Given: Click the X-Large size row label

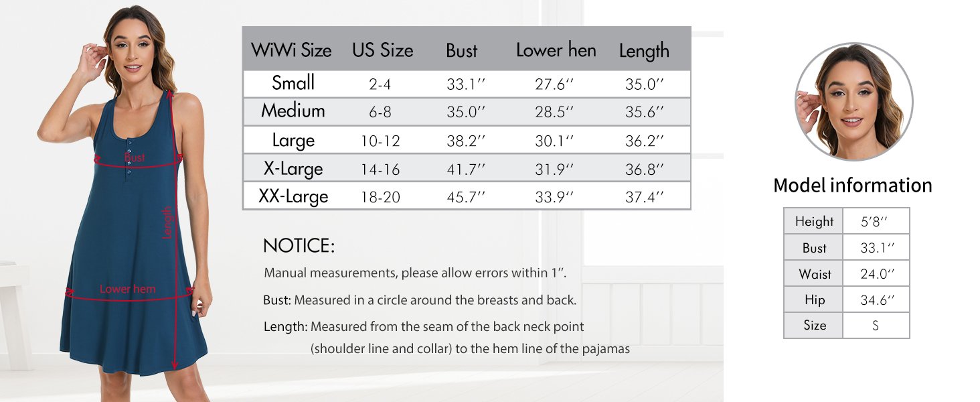Looking at the screenshot, I should tap(293, 169).
